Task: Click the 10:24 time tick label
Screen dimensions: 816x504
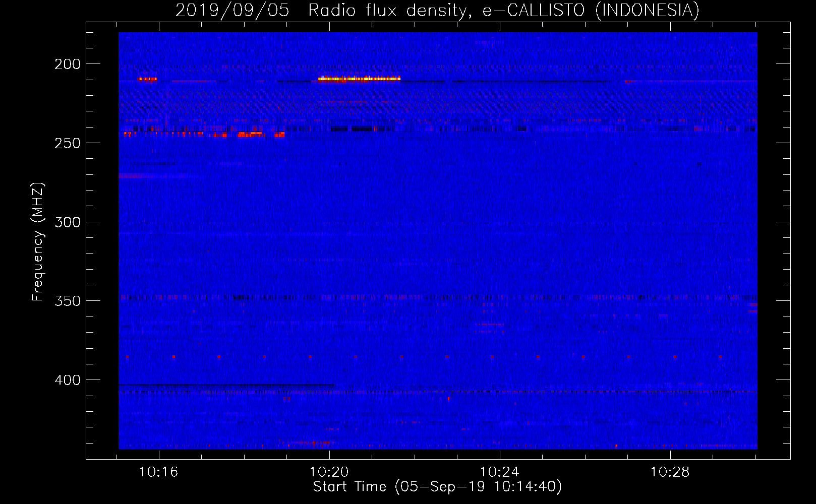Action: [500, 472]
